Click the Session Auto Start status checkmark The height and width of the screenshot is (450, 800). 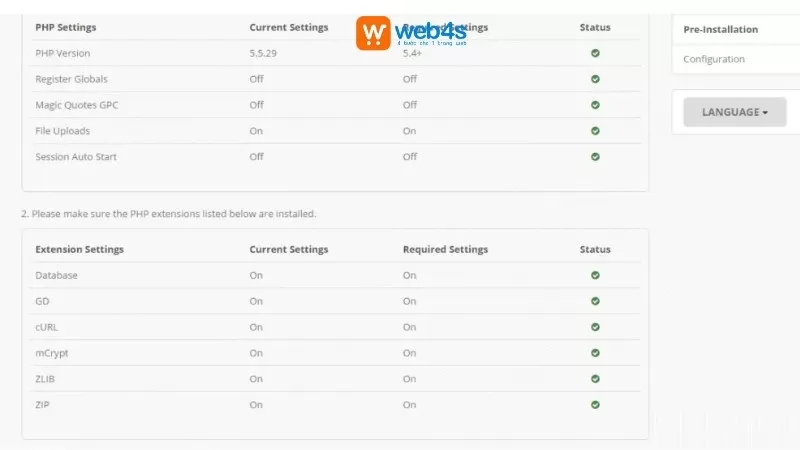[595, 157]
